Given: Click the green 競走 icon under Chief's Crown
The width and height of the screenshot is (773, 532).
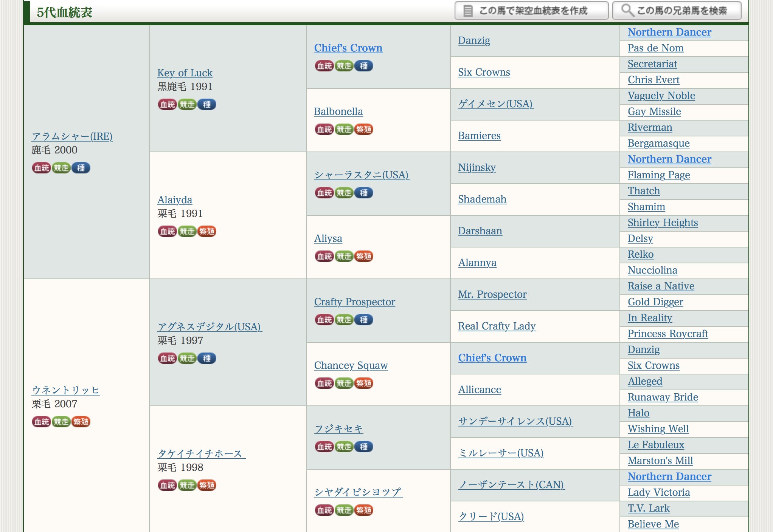Looking at the screenshot, I should [344, 66].
